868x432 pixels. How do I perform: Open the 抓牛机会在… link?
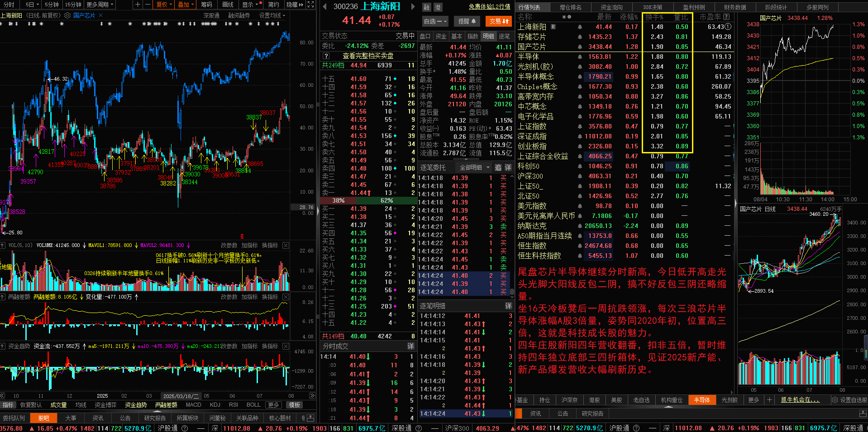800,400
